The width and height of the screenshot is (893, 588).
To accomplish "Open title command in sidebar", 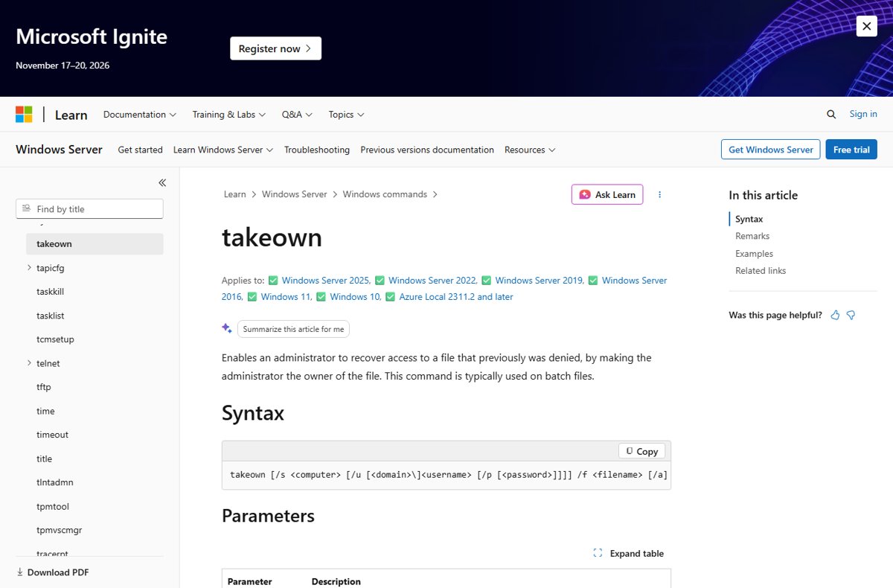I will coord(44,458).
